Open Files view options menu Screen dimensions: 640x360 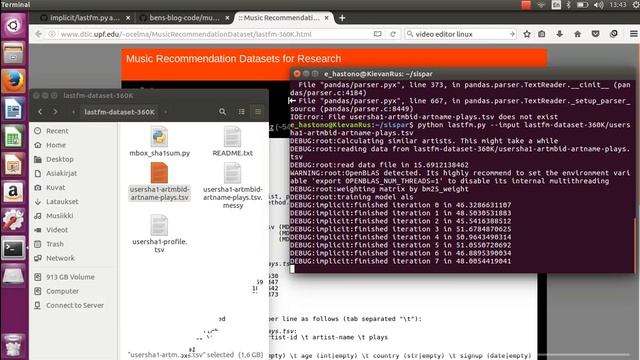point(258,112)
